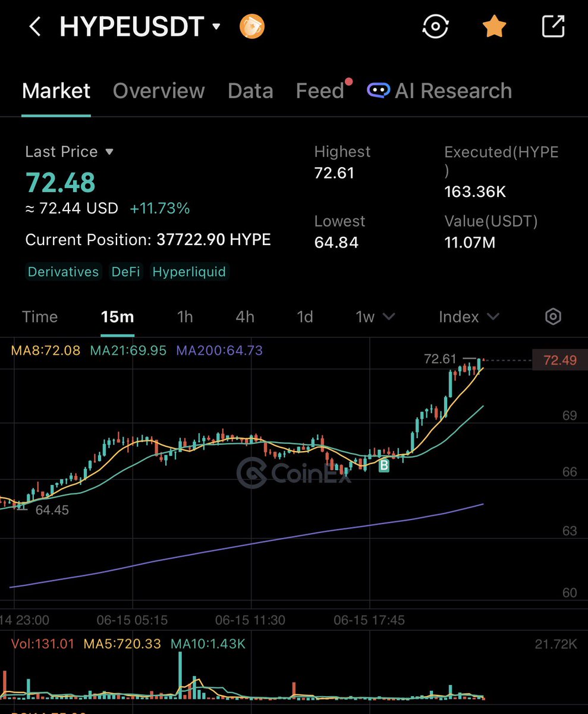Open chart settings hexagon icon
Screen dimensions: 588x714
pos(554,317)
